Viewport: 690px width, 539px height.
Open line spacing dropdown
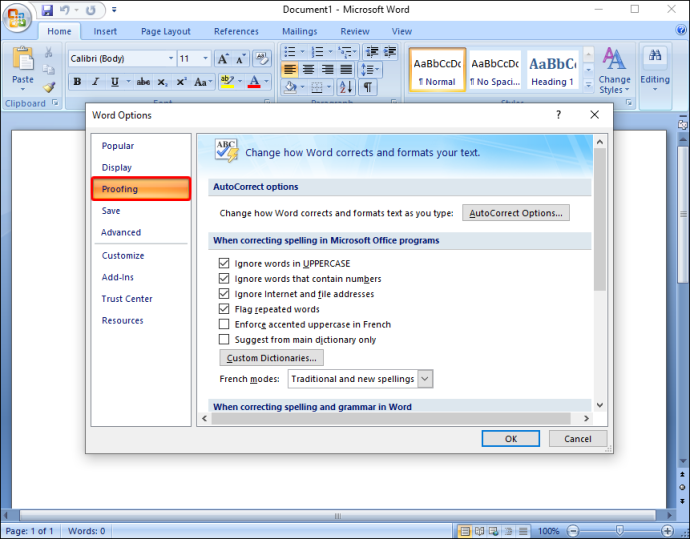pyautogui.click(x=371, y=70)
